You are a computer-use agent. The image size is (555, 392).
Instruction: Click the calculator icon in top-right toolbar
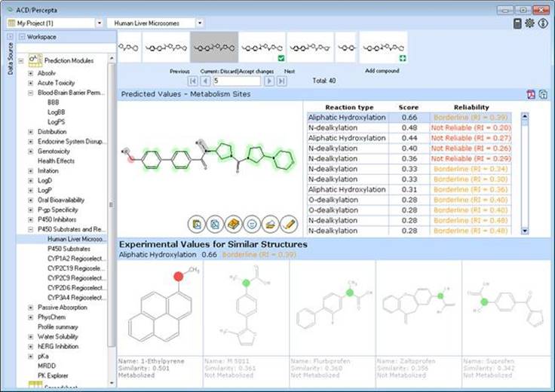click(x=517, y=23)
